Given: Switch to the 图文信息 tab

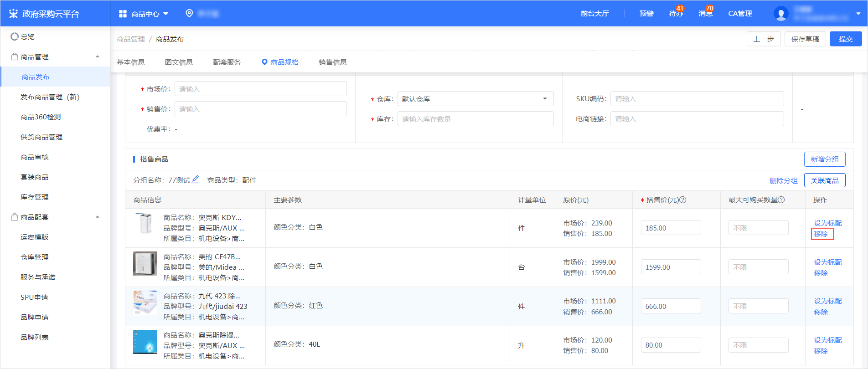Looking at the screenshot, I should (179, 62).
